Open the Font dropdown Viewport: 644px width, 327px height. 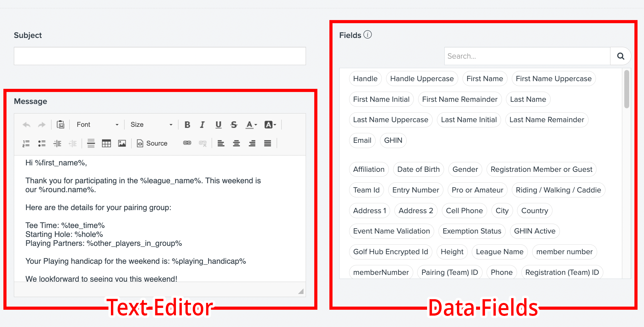point(97,125)
